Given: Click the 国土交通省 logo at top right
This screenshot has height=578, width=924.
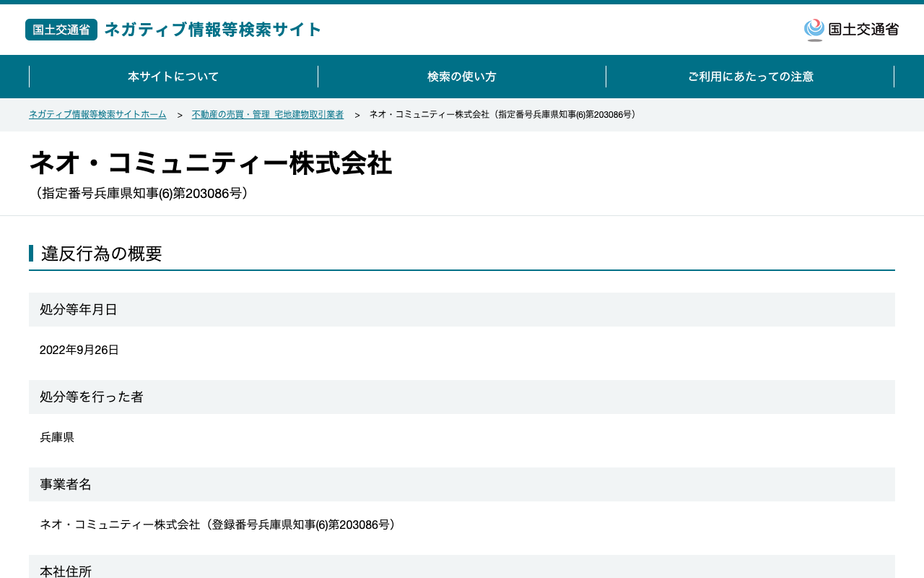Looking at the screenshot, I should (x=851, y=30).
